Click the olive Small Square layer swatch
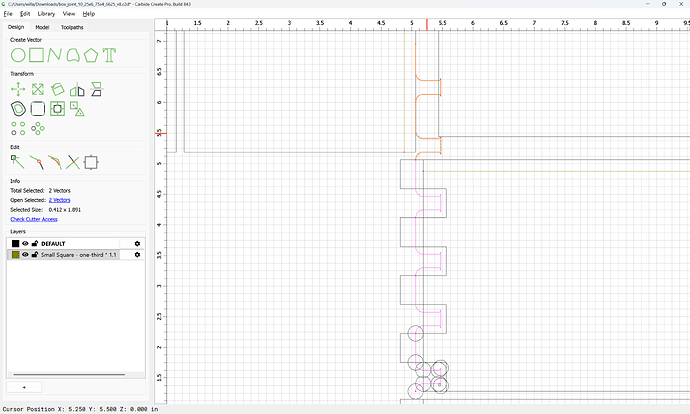Viewport: 690px width, 414px height. [15, 255]
